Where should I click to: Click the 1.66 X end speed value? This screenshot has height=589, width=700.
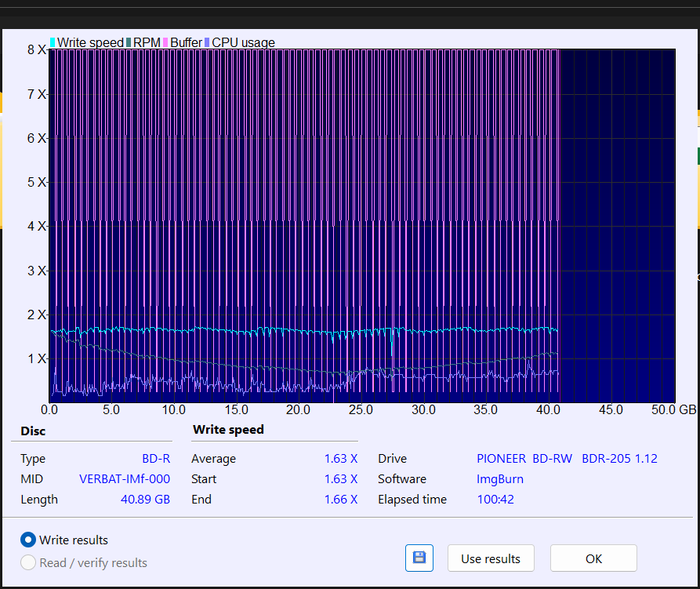[x=341, y=500]
